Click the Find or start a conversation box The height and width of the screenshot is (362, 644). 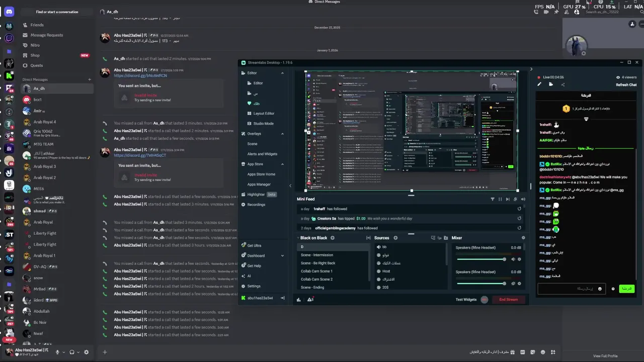click(57, 12)
